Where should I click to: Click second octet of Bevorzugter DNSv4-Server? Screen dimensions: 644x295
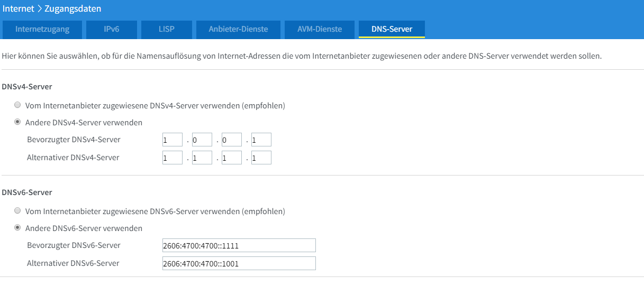coord(202,140)
